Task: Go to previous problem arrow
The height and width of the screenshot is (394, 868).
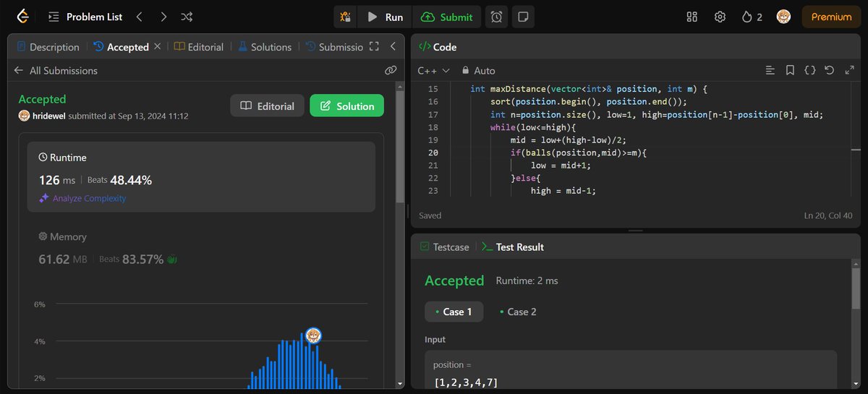Action: [139, 17]
